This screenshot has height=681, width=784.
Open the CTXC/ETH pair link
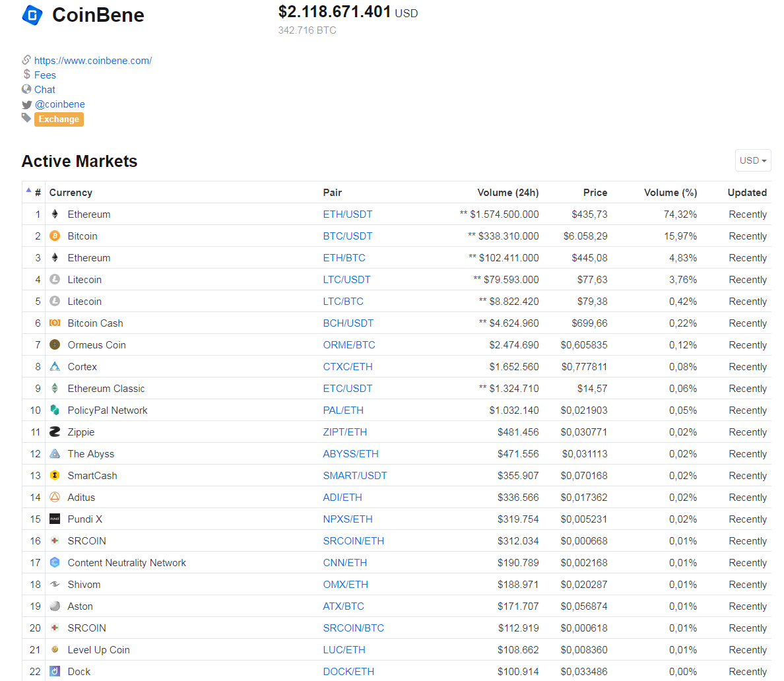[348, 366]
